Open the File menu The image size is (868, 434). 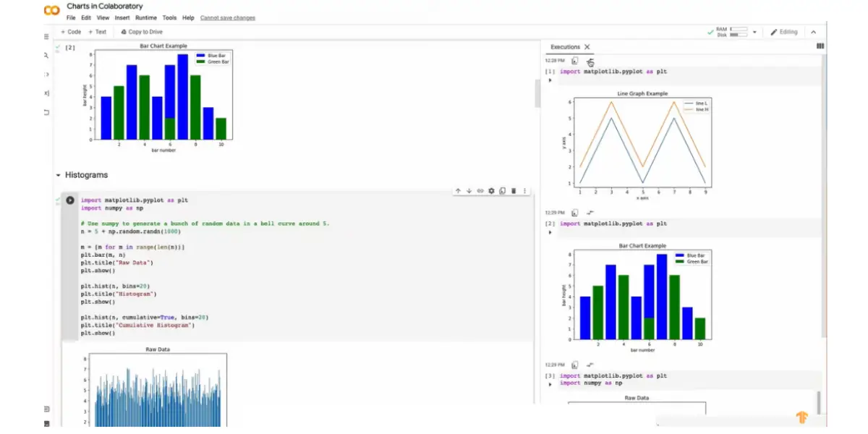tap(71, 17)
